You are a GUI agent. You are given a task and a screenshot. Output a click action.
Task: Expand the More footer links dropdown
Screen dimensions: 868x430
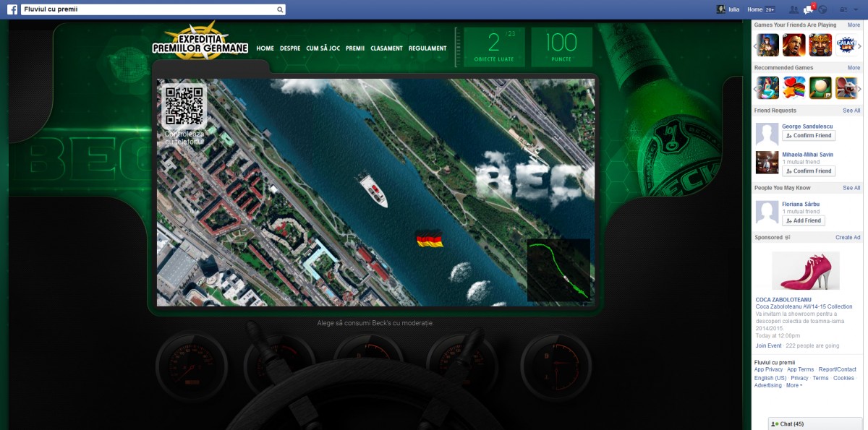(793, 386)
